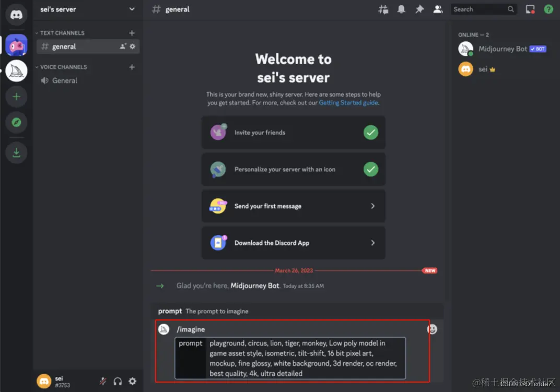Click the general channel title in header

click(x=177, y=9)
